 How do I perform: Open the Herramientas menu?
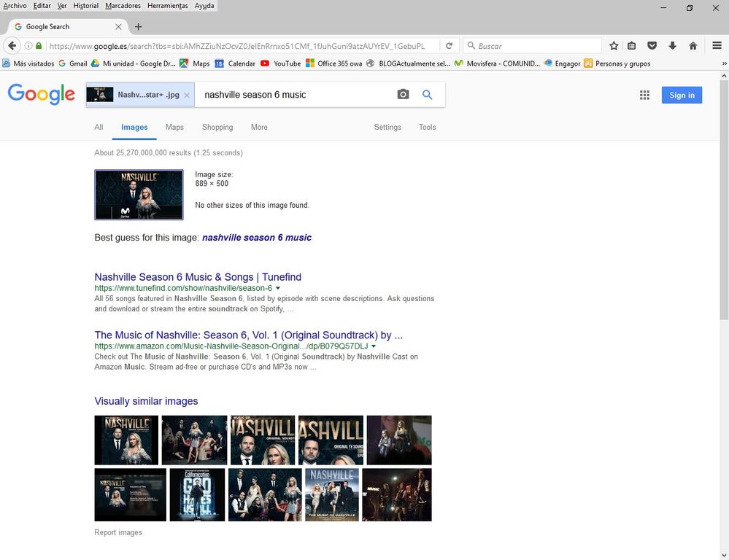tap(167, 5)
